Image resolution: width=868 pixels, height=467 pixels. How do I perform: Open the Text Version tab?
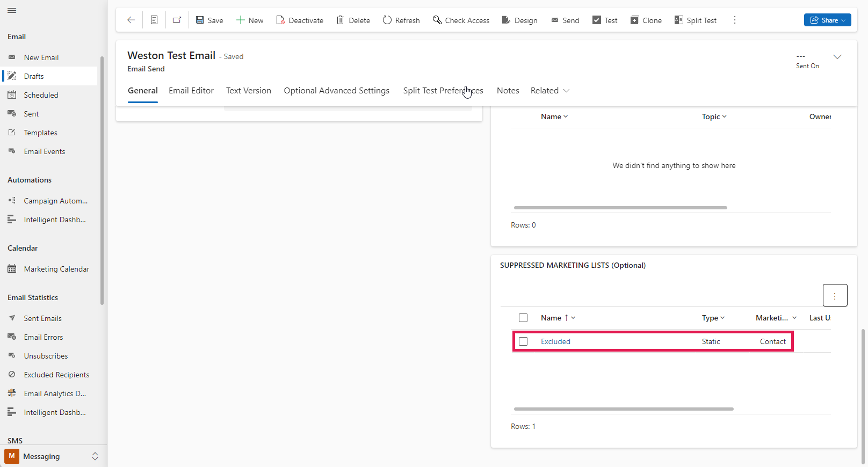(249, 91)
